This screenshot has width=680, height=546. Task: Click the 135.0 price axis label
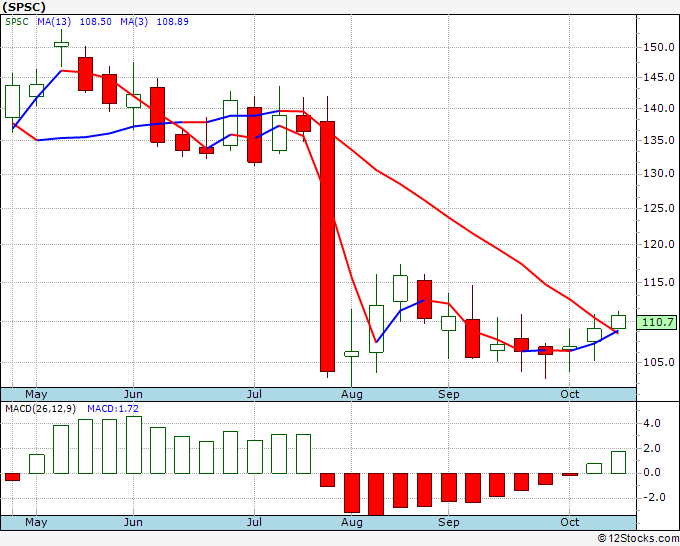(659, 141)
